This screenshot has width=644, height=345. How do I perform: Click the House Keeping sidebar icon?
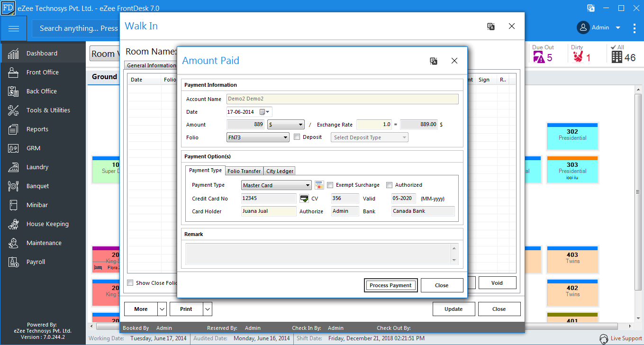(13, 224)
